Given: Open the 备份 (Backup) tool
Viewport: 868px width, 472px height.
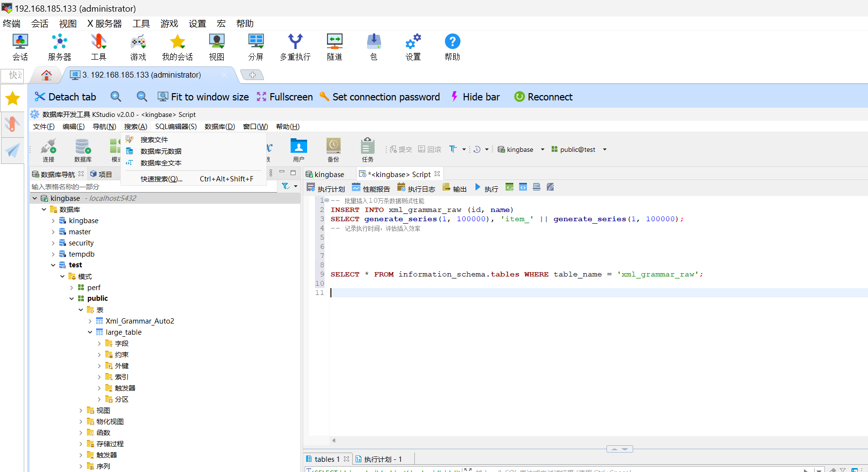Looking at the screenshot, I should click(x=333, y=149).
